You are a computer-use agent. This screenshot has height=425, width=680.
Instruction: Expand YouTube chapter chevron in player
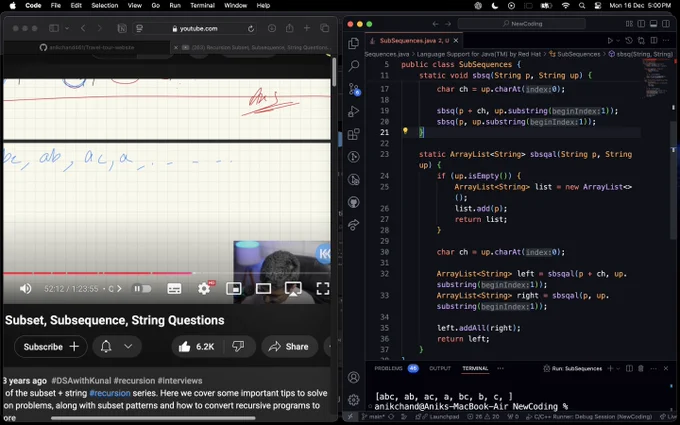point(119,288)
